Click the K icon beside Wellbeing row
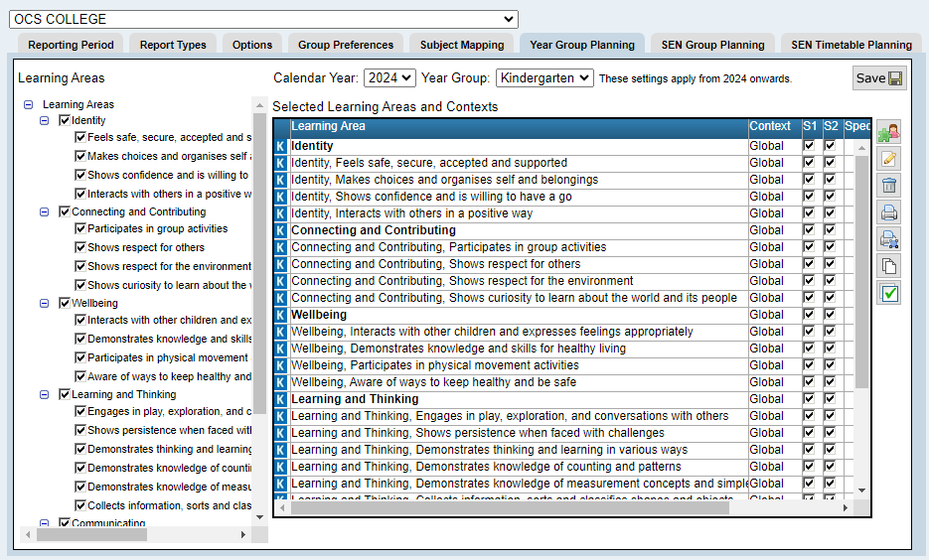 tap(281, 315)
